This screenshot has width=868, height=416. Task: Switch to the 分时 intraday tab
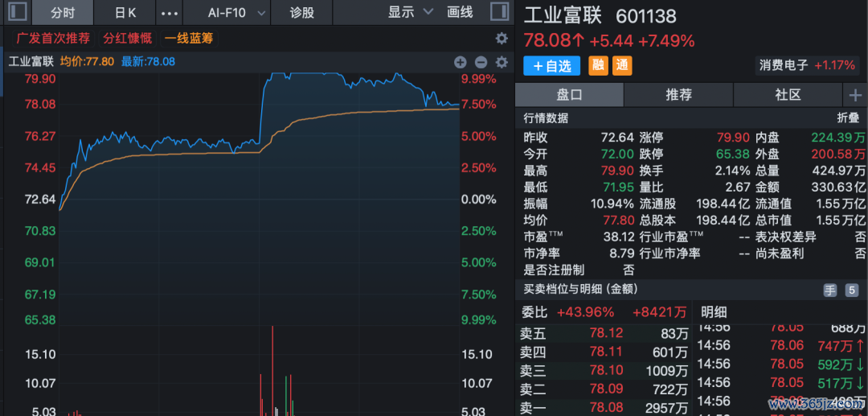click(x=63, y=12)
